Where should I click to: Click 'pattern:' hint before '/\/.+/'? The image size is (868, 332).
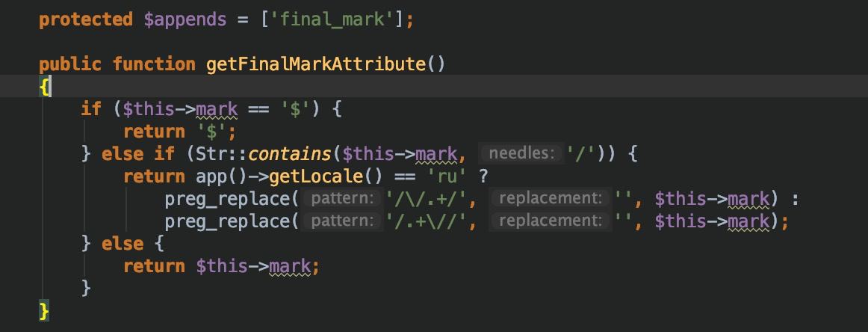click(x=343, y=198)
